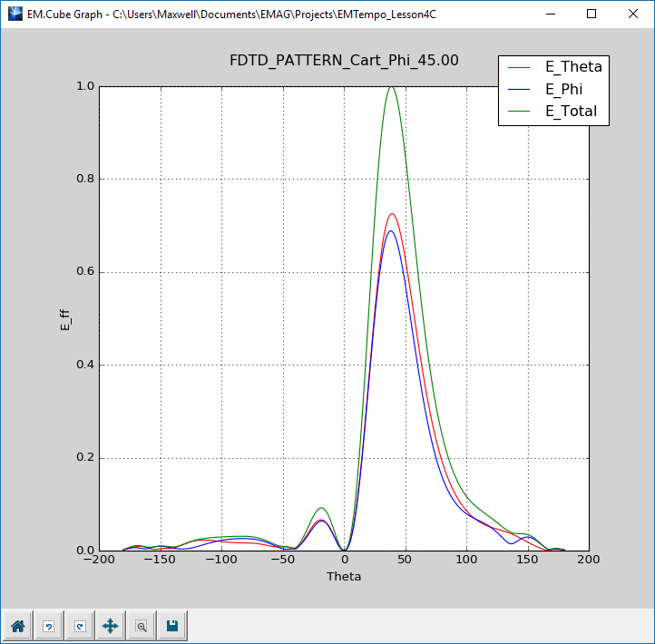Close the EM.Cube Graph window
This screenshot has height=644, width=655.
(x=633, y=14)
